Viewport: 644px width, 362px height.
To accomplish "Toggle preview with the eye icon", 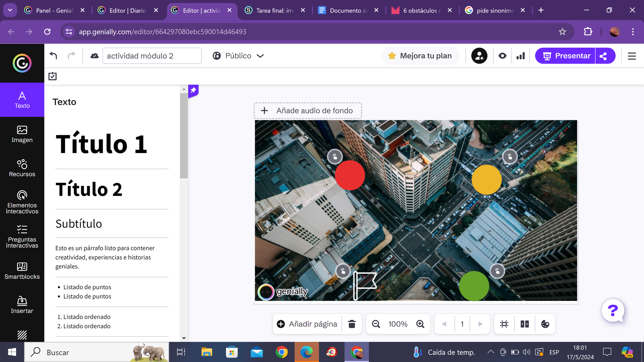I will [x=502, y=56].
